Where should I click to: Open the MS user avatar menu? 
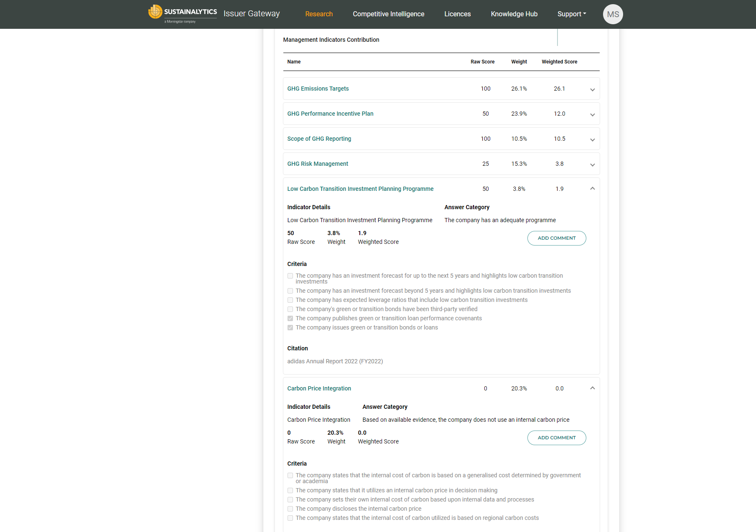pos(613,14)
